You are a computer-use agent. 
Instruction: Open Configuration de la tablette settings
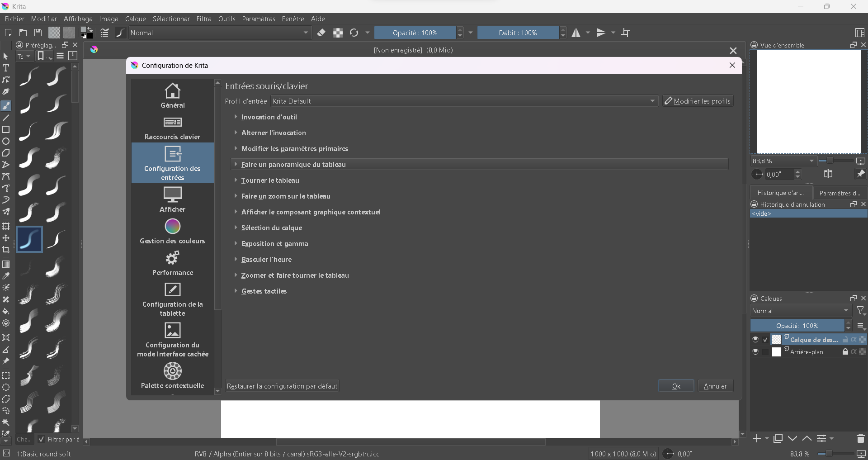tap(172, 299)
